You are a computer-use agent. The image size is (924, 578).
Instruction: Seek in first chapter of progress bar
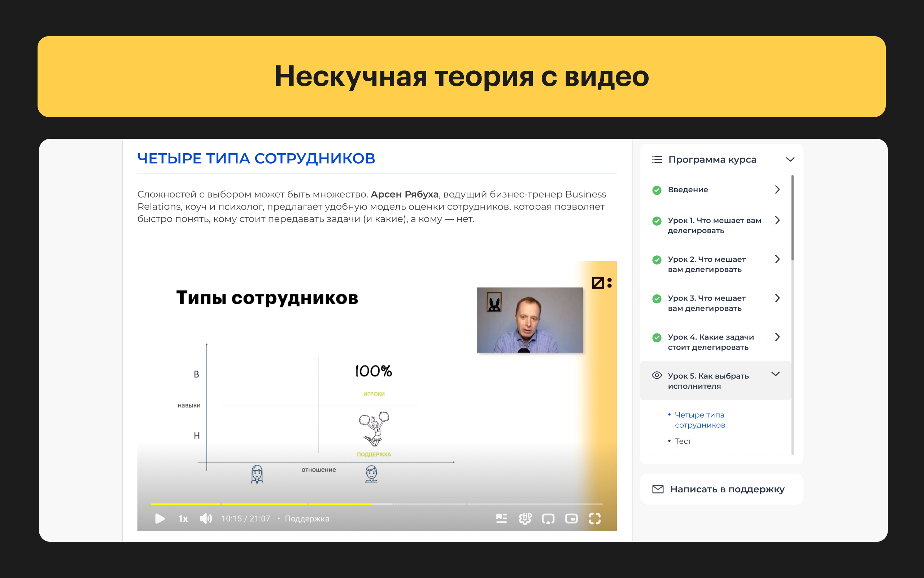(x=186, y=504)
